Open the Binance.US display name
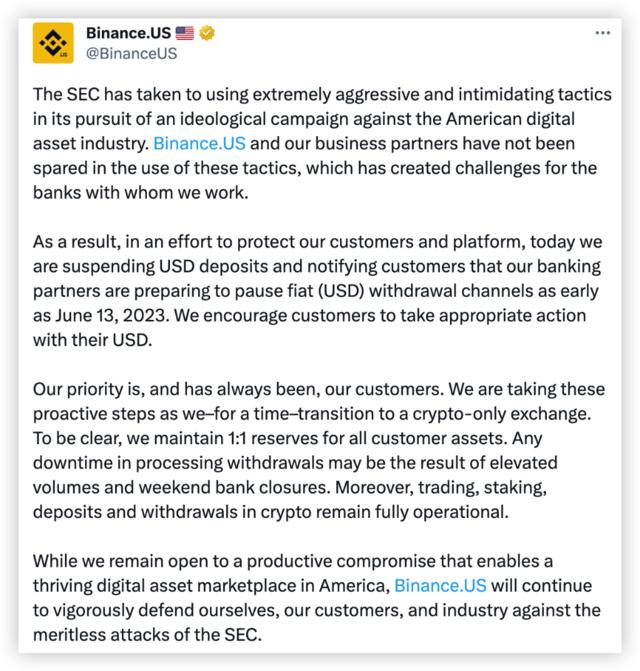The height and width of the screenshot is (671, 640). tap(128, 33)
